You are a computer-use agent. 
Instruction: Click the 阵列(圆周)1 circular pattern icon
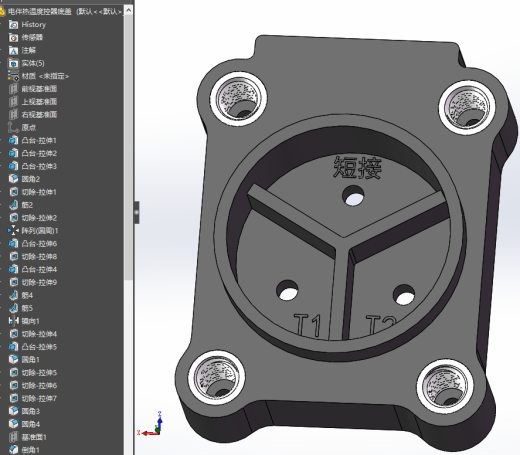point(13,231)
